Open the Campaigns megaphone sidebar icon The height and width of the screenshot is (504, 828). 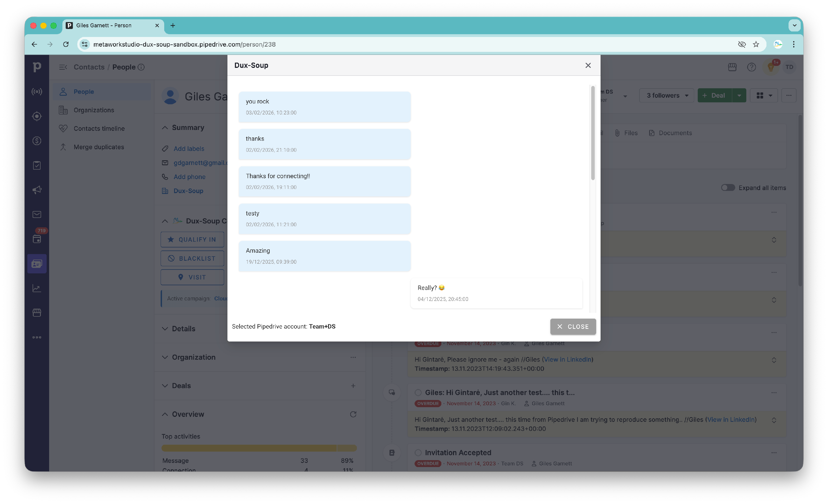click(x=37, y=190)
